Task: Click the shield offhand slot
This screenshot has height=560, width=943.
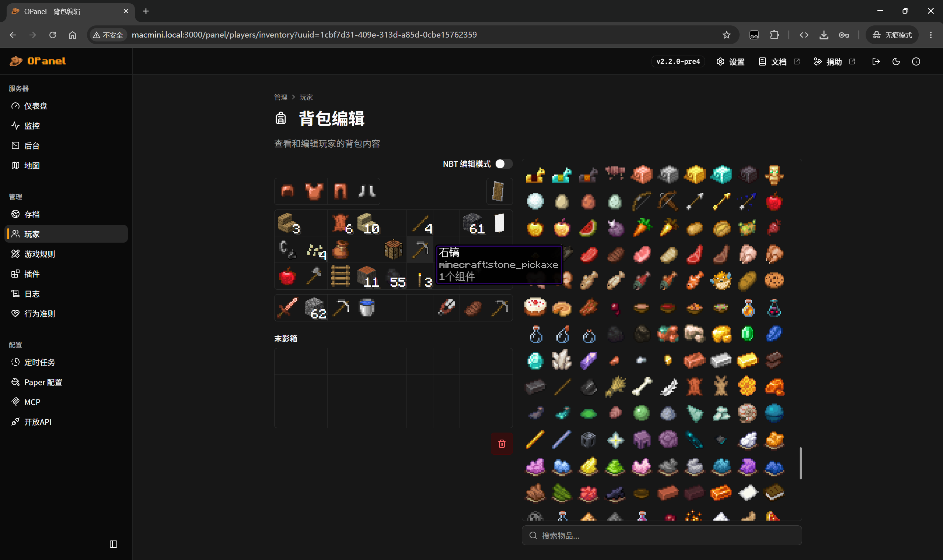Action: coord(499,191)
